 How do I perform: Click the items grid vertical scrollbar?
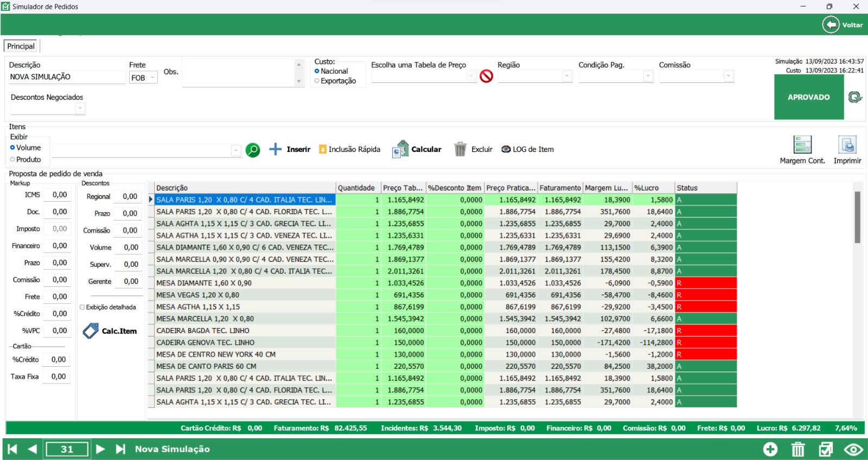(858, 217)
